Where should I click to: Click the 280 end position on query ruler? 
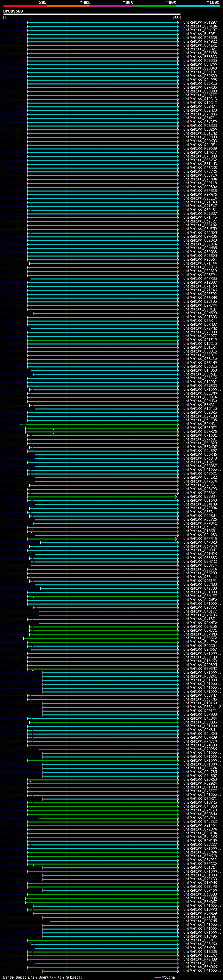(176, 17)
